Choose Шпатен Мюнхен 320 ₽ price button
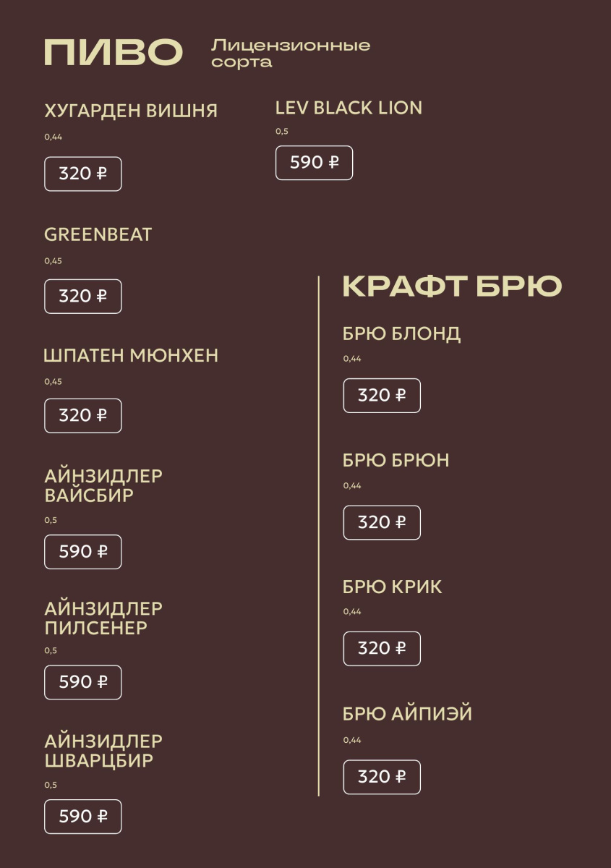611x868 pixels. point(83,416)
